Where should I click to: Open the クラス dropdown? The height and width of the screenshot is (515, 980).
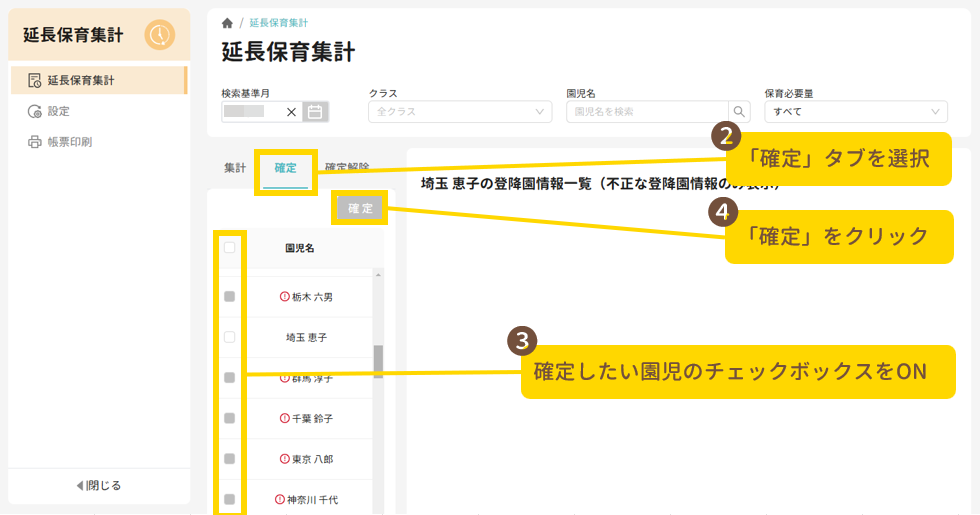[459, 112]
